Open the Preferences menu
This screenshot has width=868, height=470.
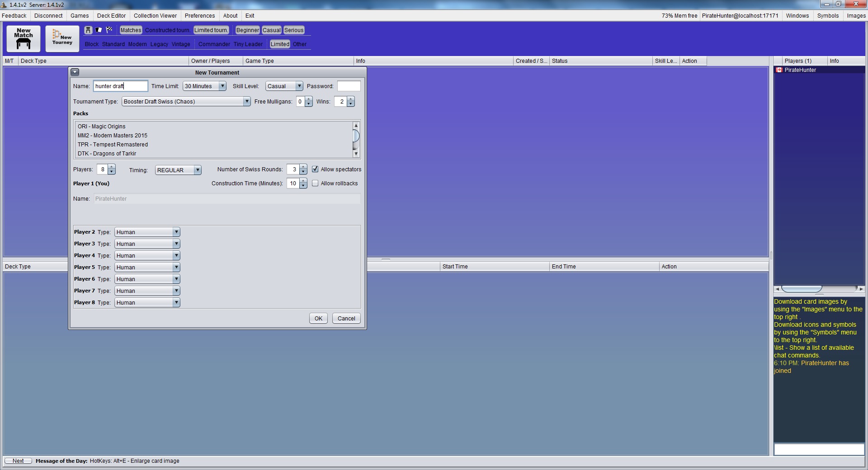pyautogui.click(x=199, y=16)
